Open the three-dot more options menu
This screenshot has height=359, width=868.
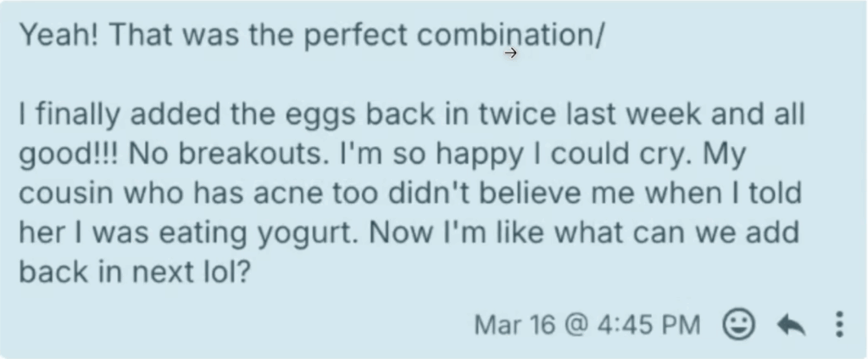[839, 323]
